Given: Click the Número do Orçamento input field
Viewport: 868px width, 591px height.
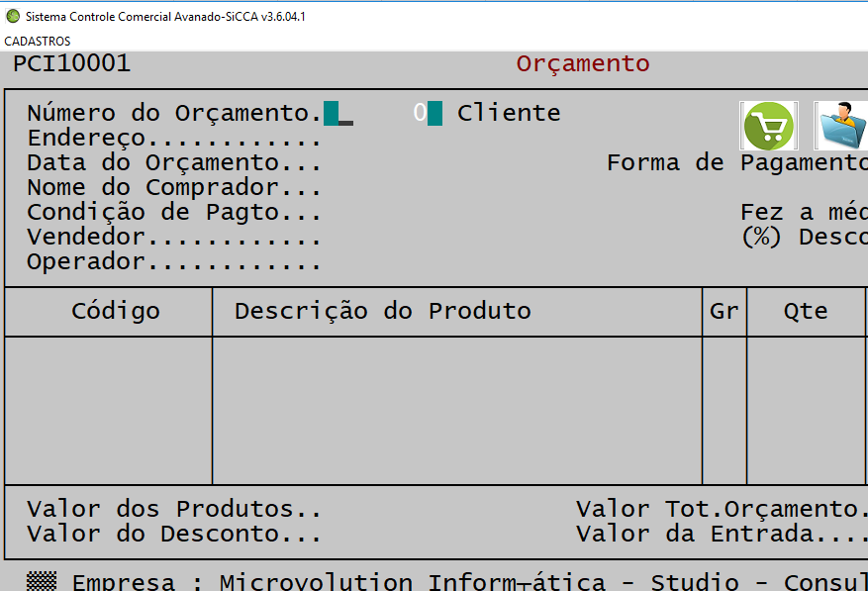Looking at the screenshot, I should (x=338, y=114).
